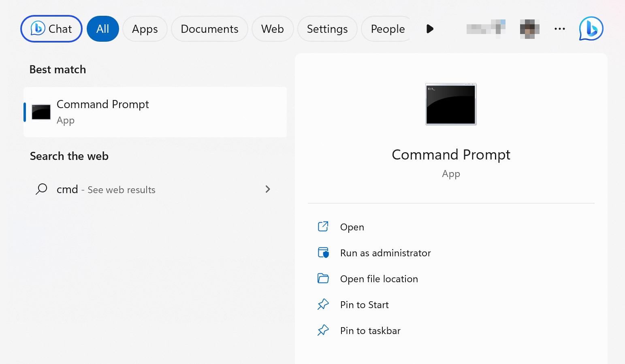
Task: Open the three-dot more options menu
Action: (560, 29)
